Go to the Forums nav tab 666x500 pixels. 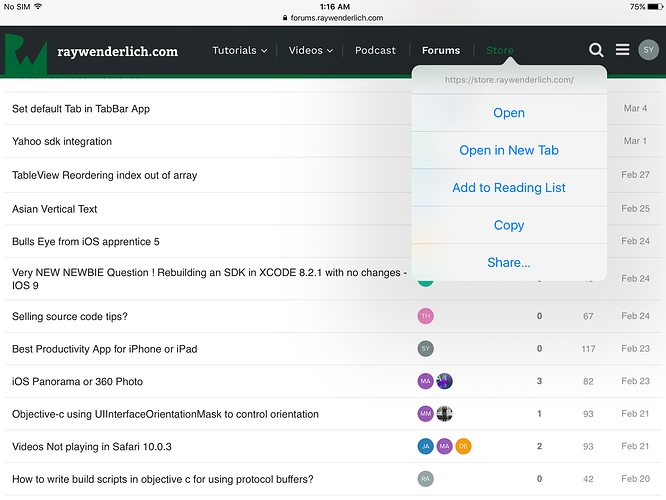pos(441,50)
